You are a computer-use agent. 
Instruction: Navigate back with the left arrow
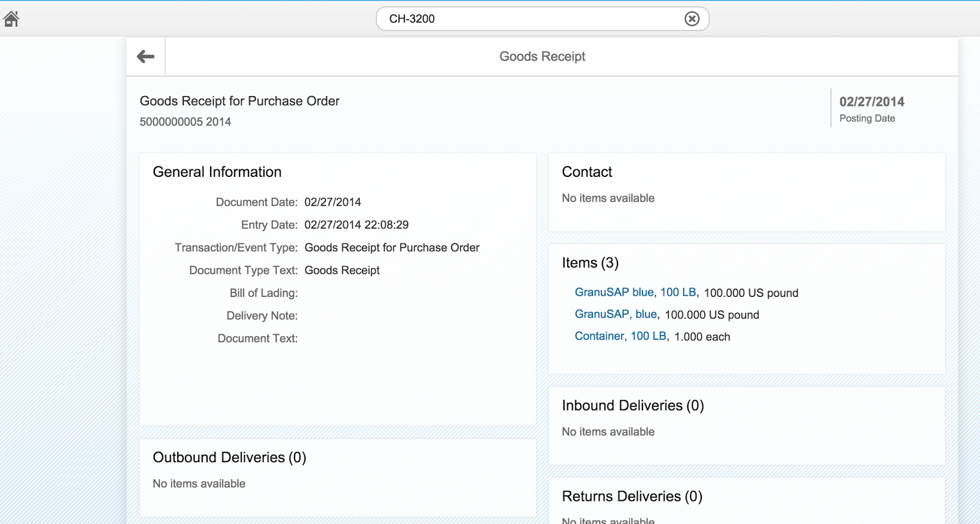coord(146,57)
